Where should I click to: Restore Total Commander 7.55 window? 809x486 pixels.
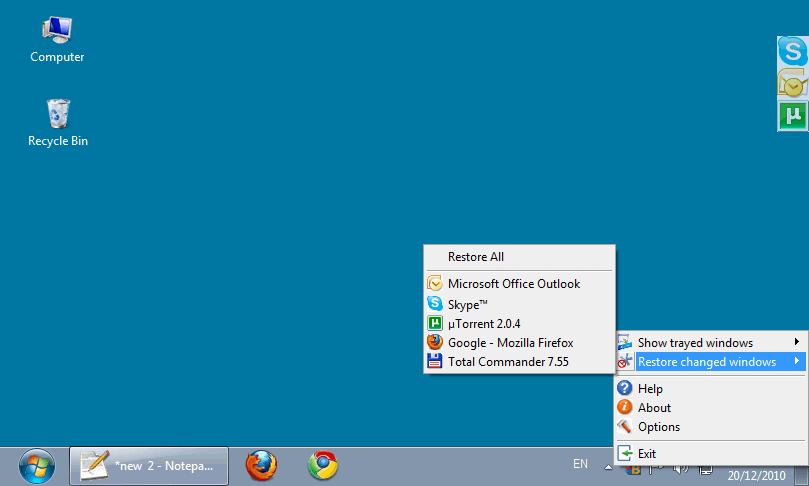pyautogui.click(x=508, y=362)
